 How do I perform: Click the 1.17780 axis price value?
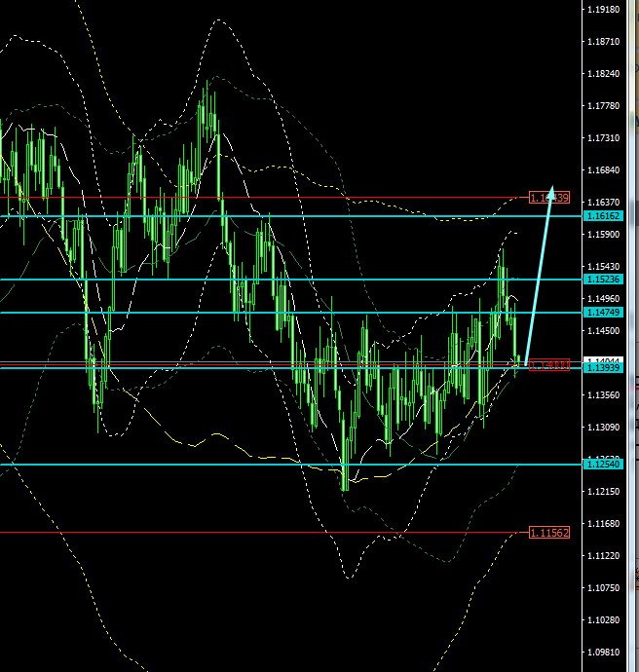click(x=606, y=106)
